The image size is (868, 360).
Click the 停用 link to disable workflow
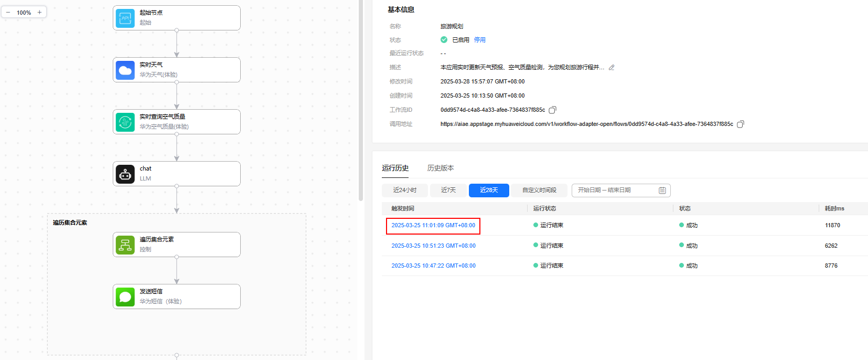479,40
